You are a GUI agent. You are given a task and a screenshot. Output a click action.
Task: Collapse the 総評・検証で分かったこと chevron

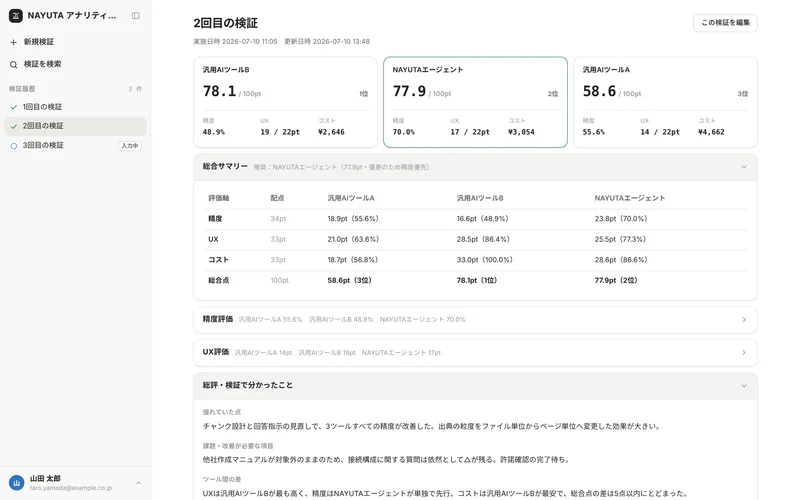(x=744, y=386)
